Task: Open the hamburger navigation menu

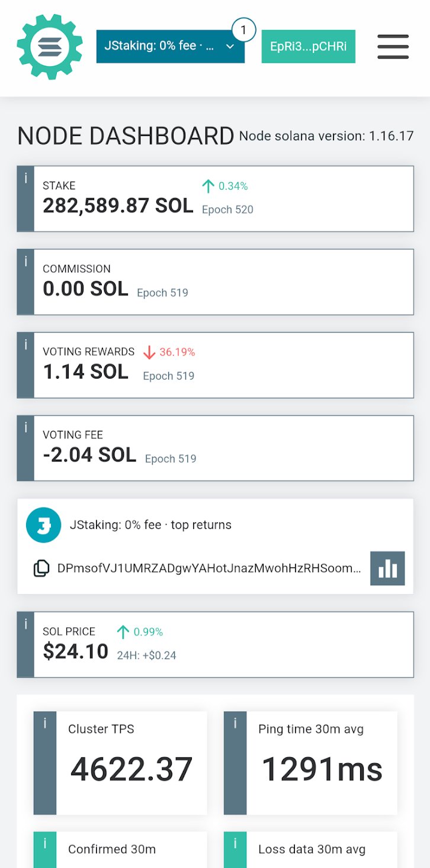Action: [x=393, y=47]
